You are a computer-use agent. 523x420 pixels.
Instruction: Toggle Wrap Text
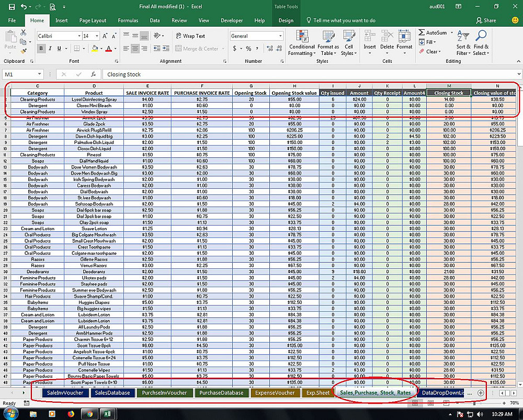(x=190, y=36)
